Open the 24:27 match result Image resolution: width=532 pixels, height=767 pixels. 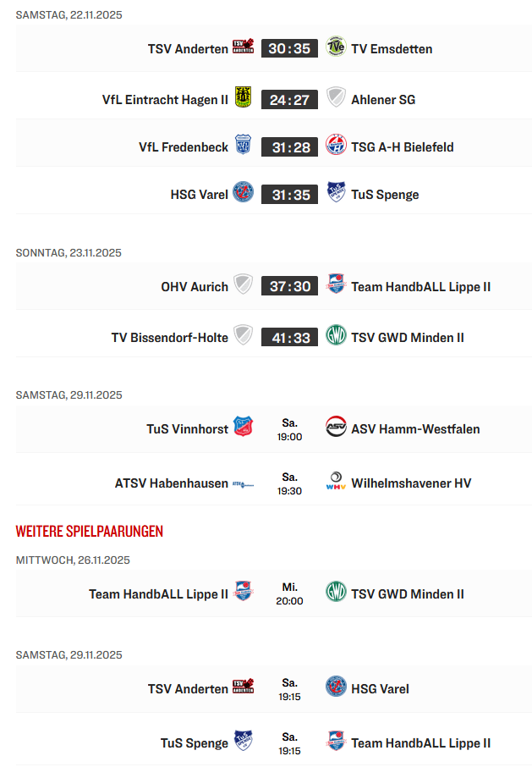click(x=289, y=99)
